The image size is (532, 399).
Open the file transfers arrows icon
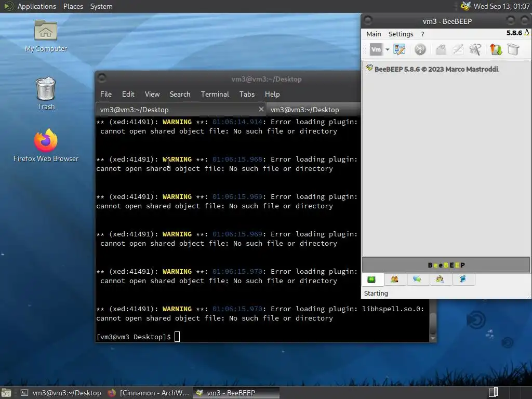tap(496, 49)
